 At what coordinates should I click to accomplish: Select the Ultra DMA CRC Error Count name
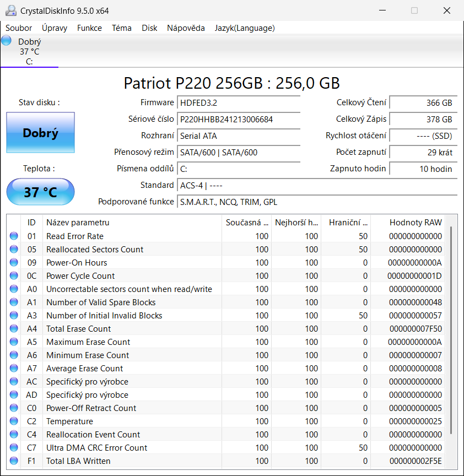(96, 448)
